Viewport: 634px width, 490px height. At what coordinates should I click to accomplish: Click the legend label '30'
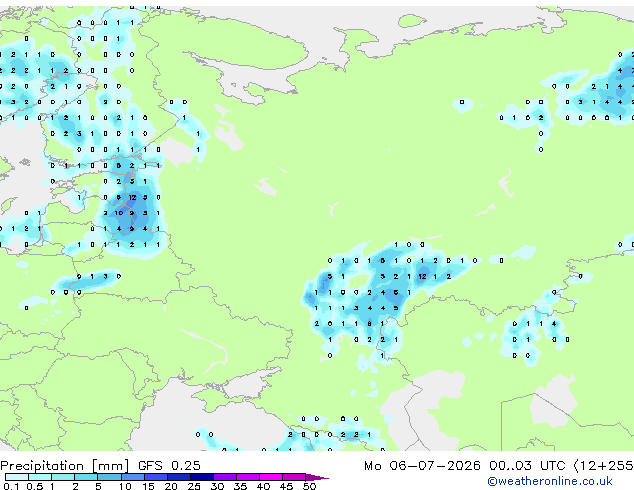217,486
